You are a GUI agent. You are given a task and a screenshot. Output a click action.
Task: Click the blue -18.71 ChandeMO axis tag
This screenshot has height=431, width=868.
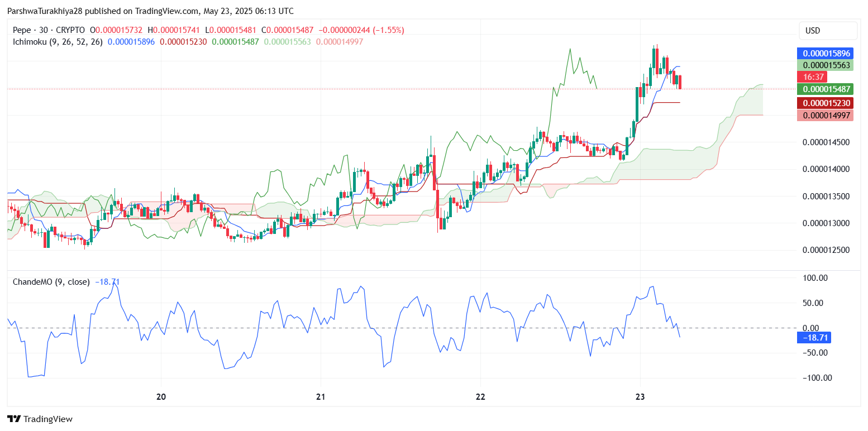point(813,337)
